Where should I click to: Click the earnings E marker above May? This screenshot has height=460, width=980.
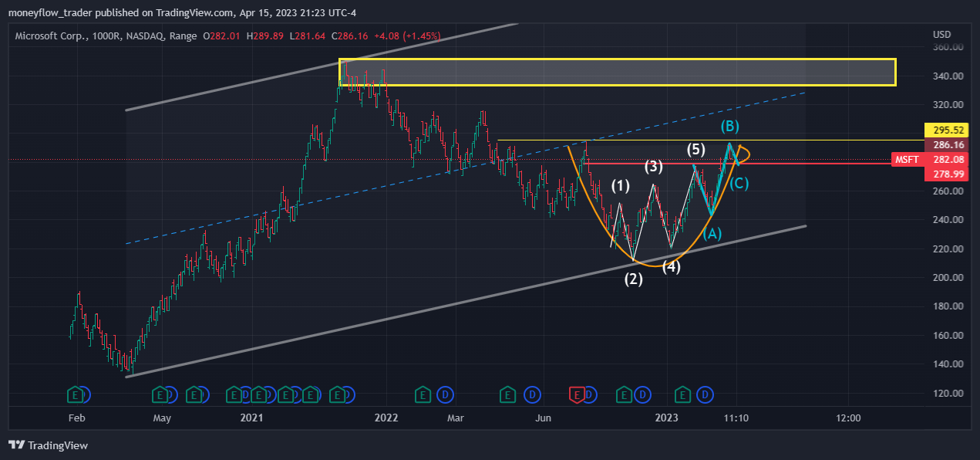coord(161,395)
